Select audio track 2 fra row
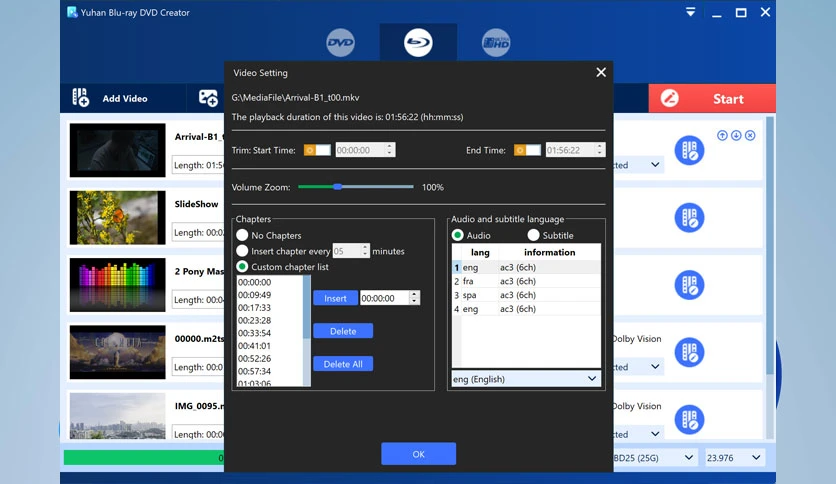 [x=526, y=281]
